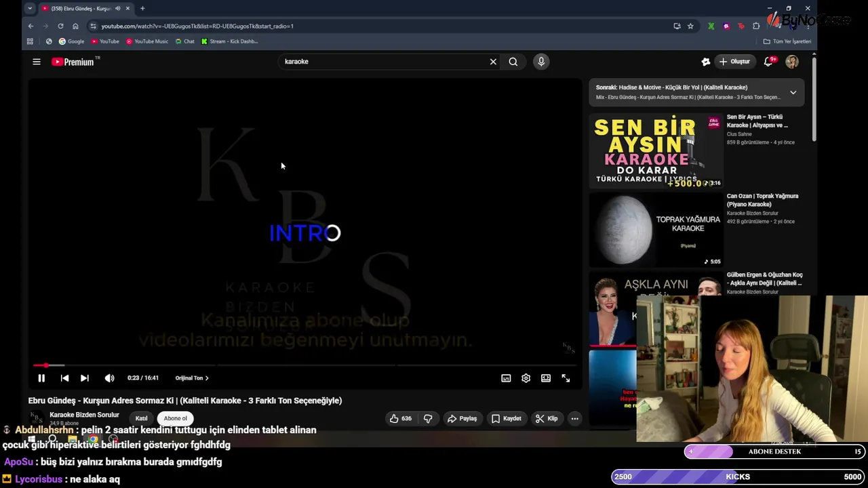Image resolution: width=868 pixels, height=488 pixels.
Task: Mute tab using the tab speaker icon
Action: (117, 8)
